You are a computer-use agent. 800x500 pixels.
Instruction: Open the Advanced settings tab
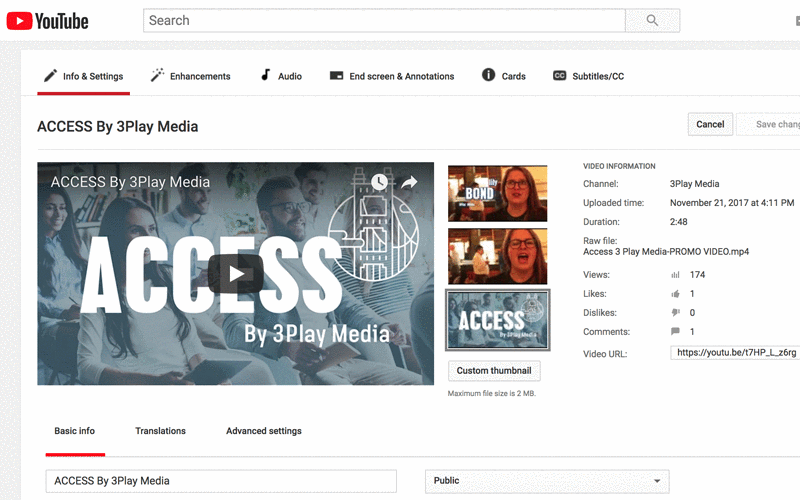pyautogui.click(x=263, y=431)
